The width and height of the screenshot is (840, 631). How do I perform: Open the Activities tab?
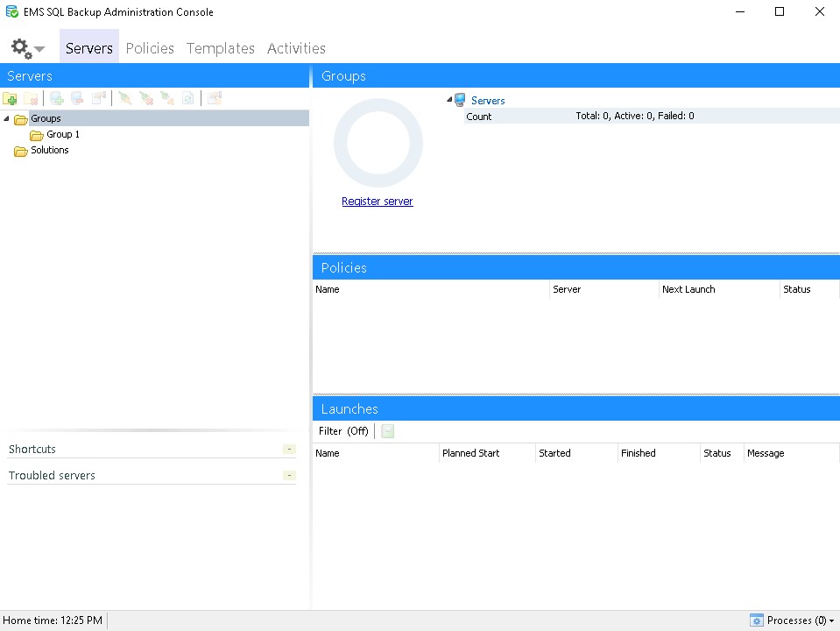tap(296, 48)
